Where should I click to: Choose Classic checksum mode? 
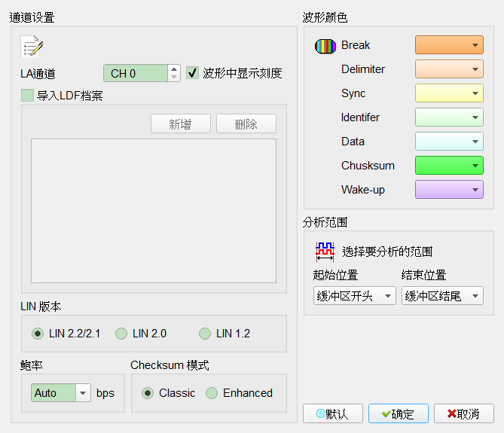[x=148, y=393]
